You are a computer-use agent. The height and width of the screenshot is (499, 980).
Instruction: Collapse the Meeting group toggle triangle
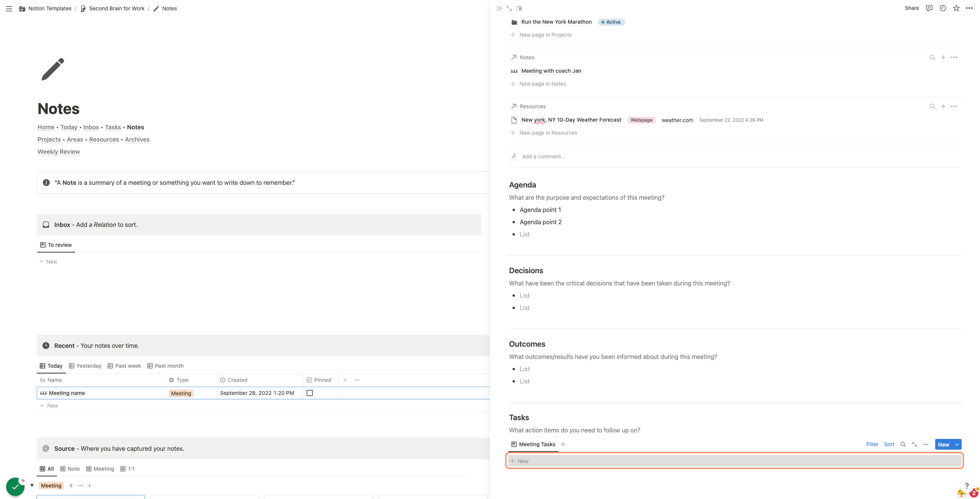tap(32, 485)
